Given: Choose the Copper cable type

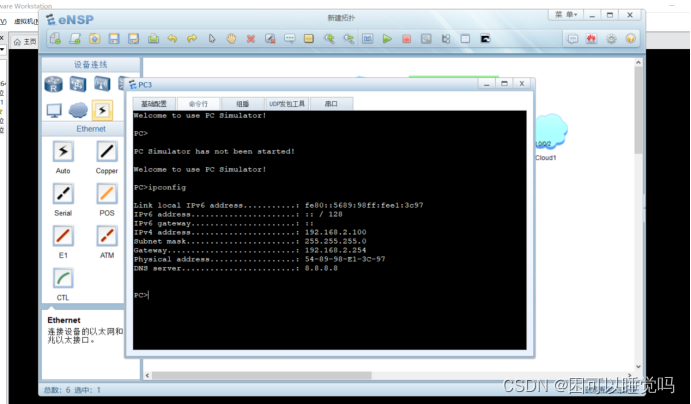Looking at the screenshot, I should [x=107, y=152].
